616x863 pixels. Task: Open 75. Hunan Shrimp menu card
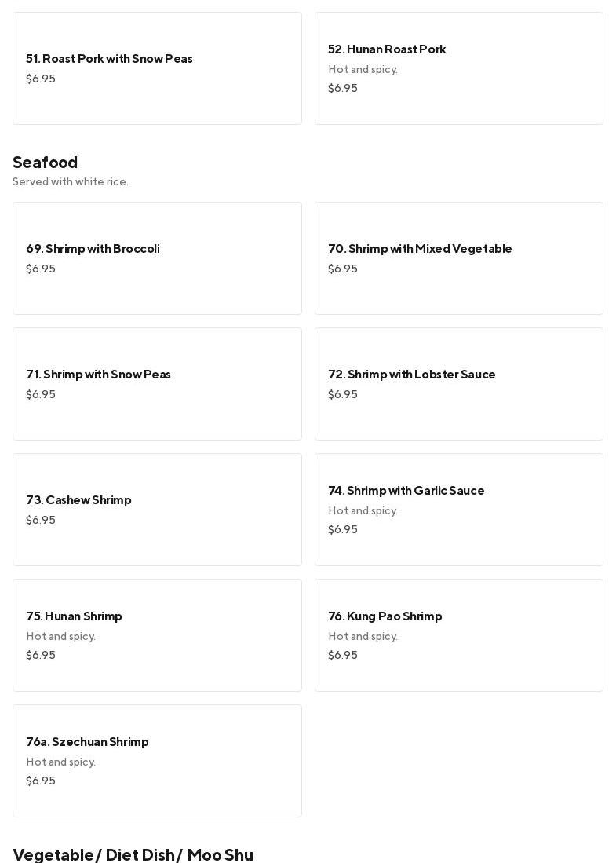[157, 635]
